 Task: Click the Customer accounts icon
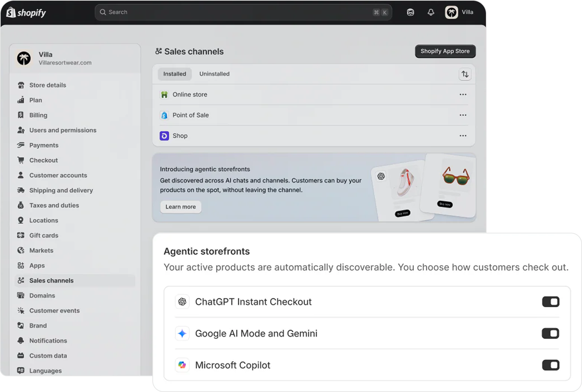(21, 175)
